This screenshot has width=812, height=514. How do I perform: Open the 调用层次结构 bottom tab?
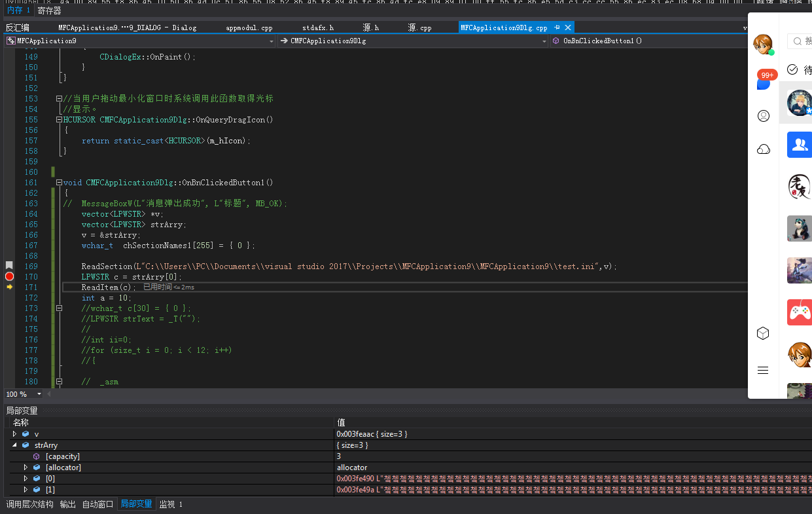coord(29,504)
